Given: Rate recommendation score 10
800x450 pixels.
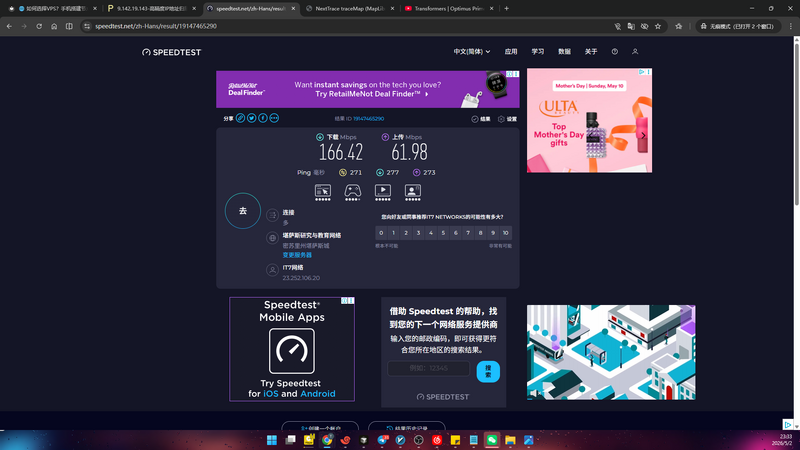Looking at the screenshot, I should tap(505, 233).
